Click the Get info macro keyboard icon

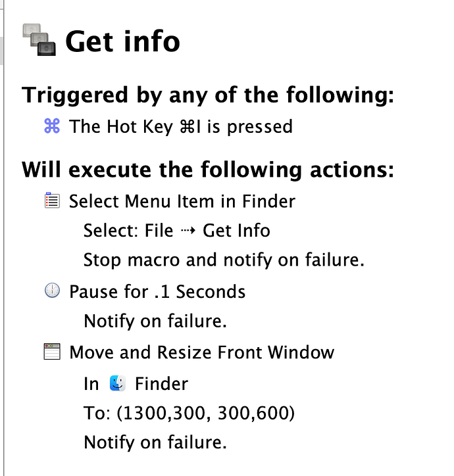click(x=39, y=39)
